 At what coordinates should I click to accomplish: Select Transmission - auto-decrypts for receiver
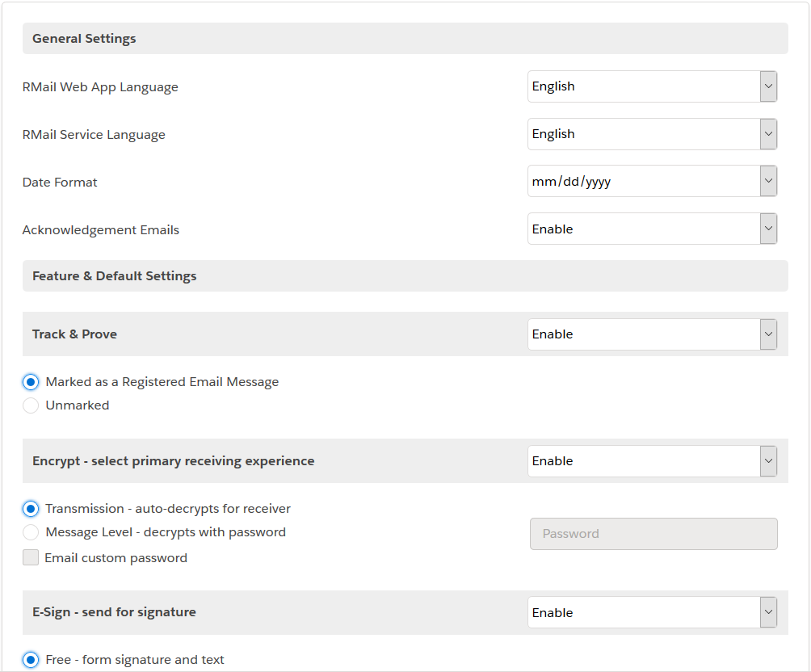point(30,509)
